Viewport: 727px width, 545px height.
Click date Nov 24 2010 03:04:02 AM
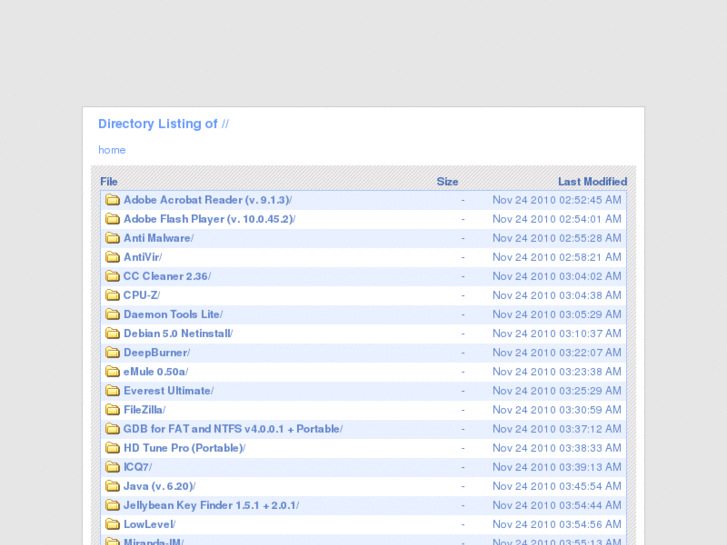(x=557, y=276)
